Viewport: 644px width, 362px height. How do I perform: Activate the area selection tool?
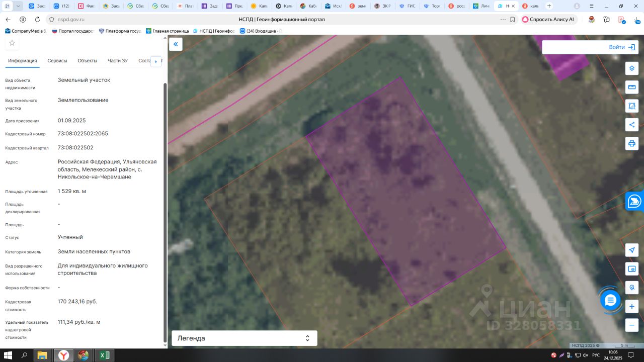pyautogui.click(x=632, y=106)
